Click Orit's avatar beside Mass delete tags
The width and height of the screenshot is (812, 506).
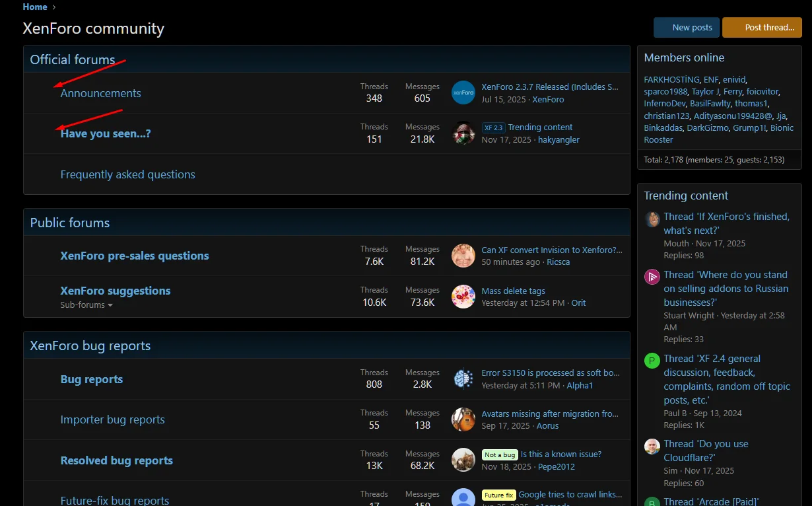(463, 297)
